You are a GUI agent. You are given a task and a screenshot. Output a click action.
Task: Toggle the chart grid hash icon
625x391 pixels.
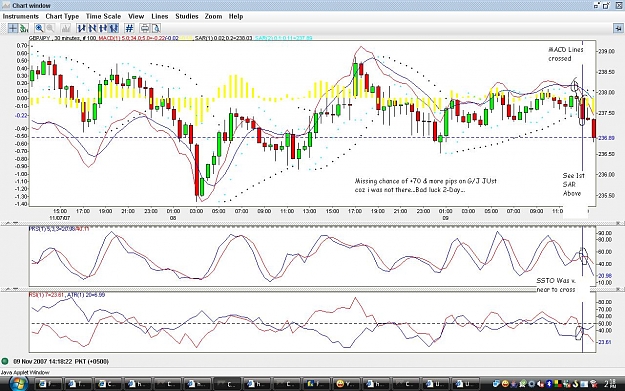coord(129,28)
